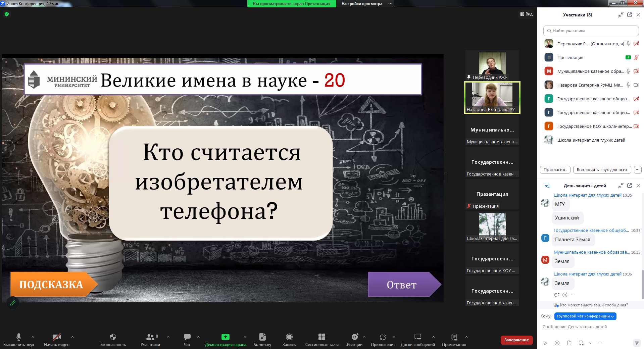Add emoji reaction to last Земля message
This screenshot has height=349, width=644.
pos(565,295)
